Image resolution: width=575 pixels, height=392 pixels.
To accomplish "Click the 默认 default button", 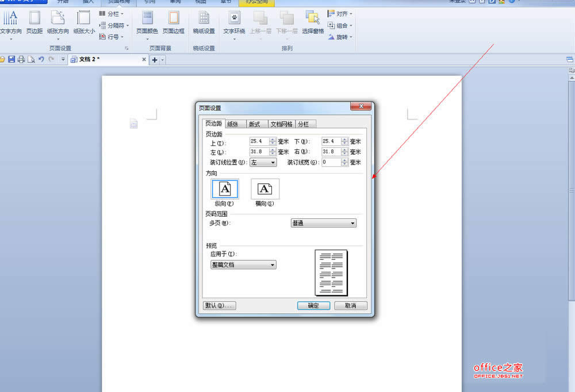I will click(219, 305).
